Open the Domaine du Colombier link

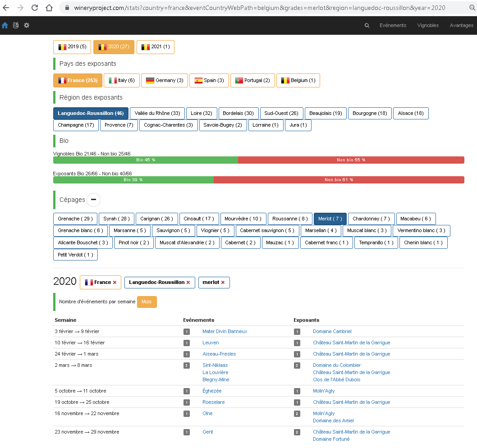337,365
